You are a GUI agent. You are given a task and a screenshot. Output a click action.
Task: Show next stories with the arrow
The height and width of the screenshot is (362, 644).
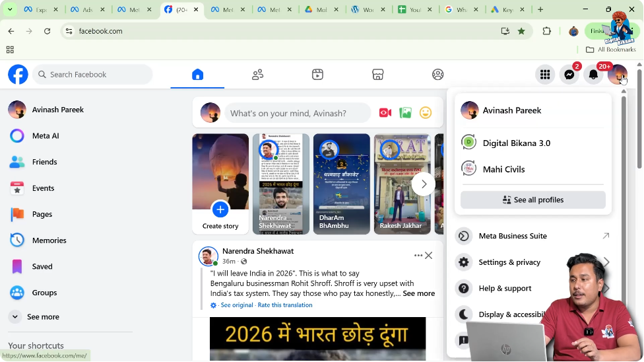coord(424,184)
